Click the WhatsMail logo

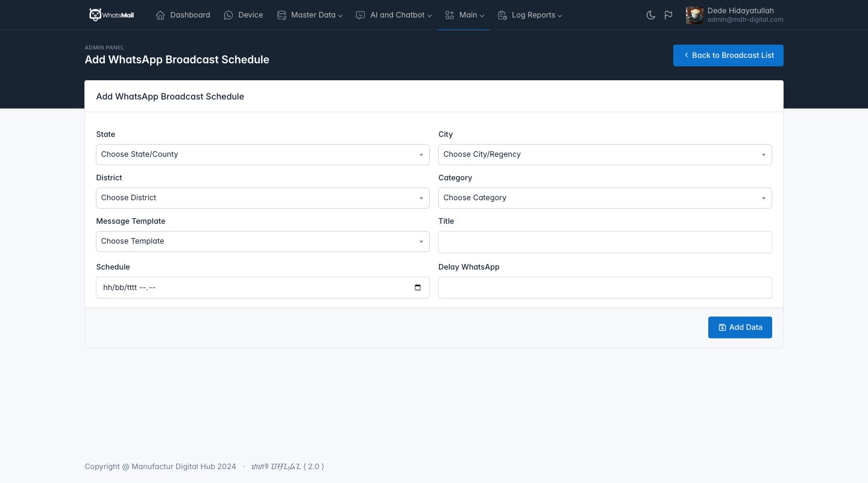point(112,15)
